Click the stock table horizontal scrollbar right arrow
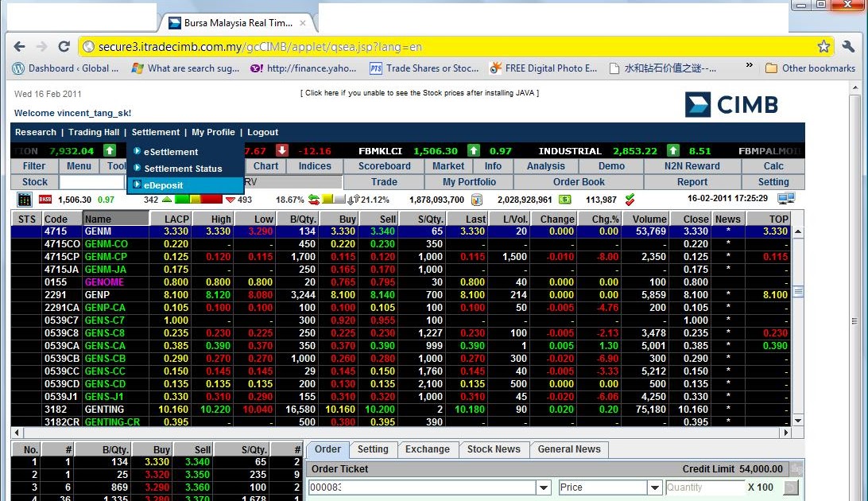Screen dimensions: 868x501 pos(785,433)
